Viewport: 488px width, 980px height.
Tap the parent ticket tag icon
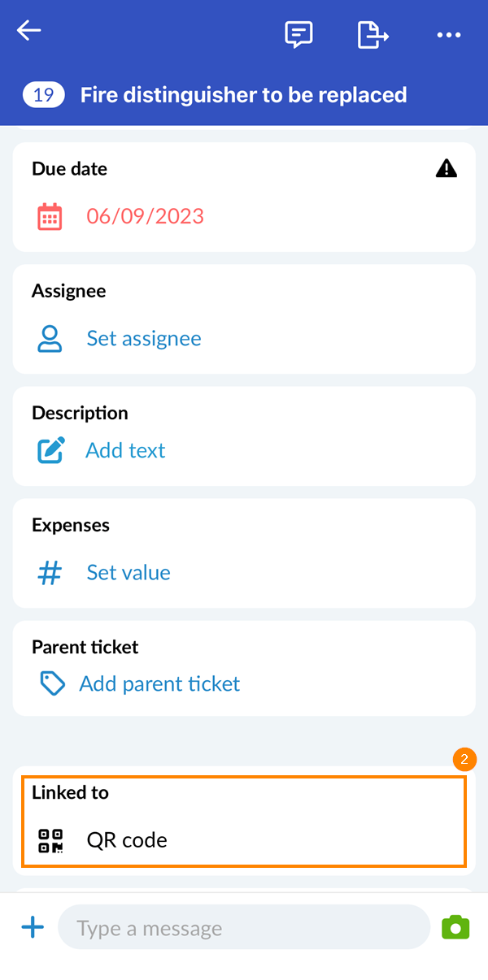click(52, 684)
